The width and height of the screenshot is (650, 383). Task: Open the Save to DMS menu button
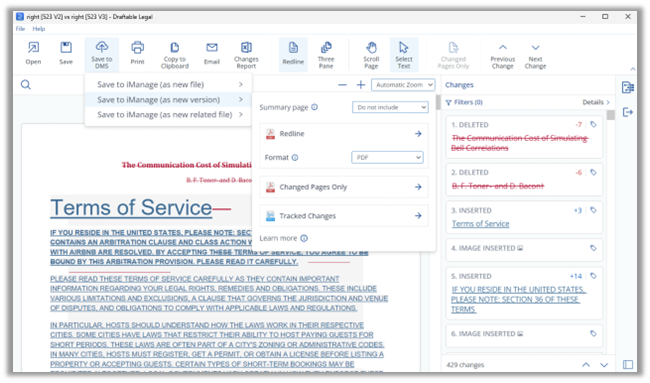pyautogui.click(x=102, y=55)
